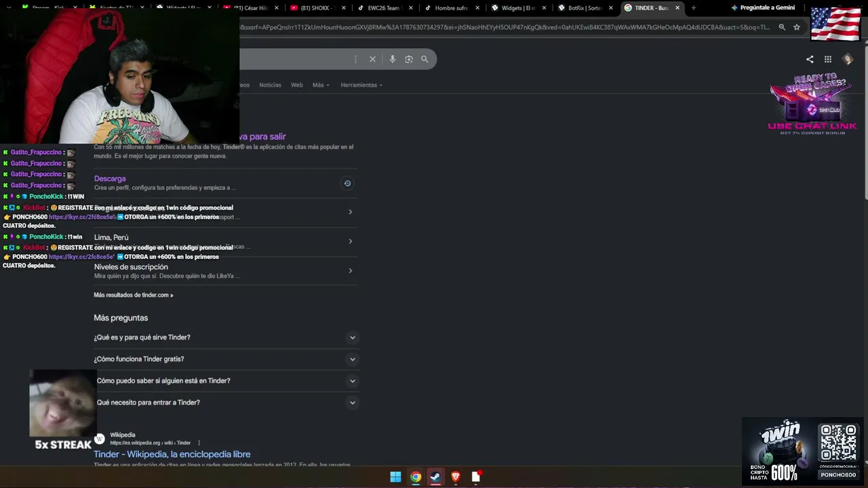The image size is (868, 488).
Task: Click the 'Crea un perfil, configura tus preferencias' snippet
Action: pos(165,188)
